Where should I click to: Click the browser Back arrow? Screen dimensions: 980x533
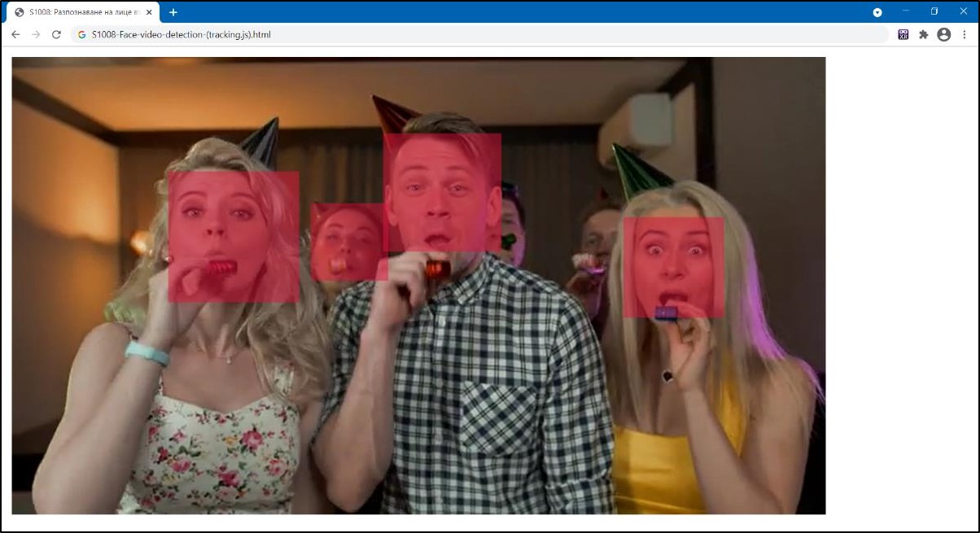[x=15, y=34]
